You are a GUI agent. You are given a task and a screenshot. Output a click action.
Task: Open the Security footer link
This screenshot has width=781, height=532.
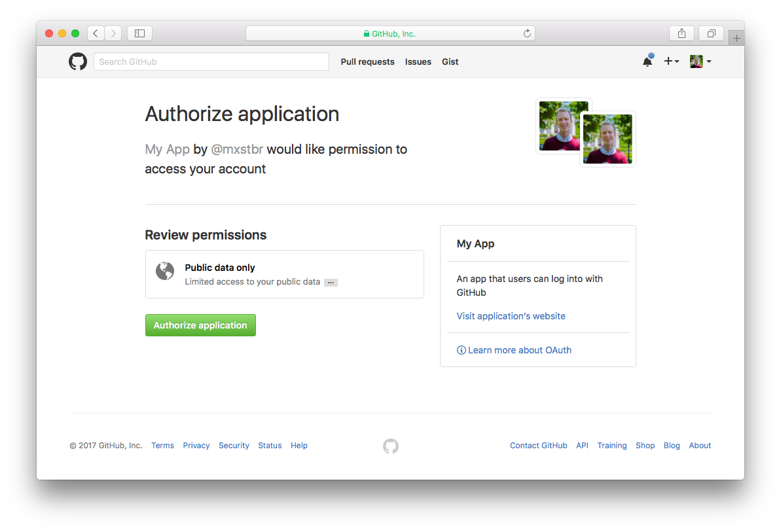[234, 446]
